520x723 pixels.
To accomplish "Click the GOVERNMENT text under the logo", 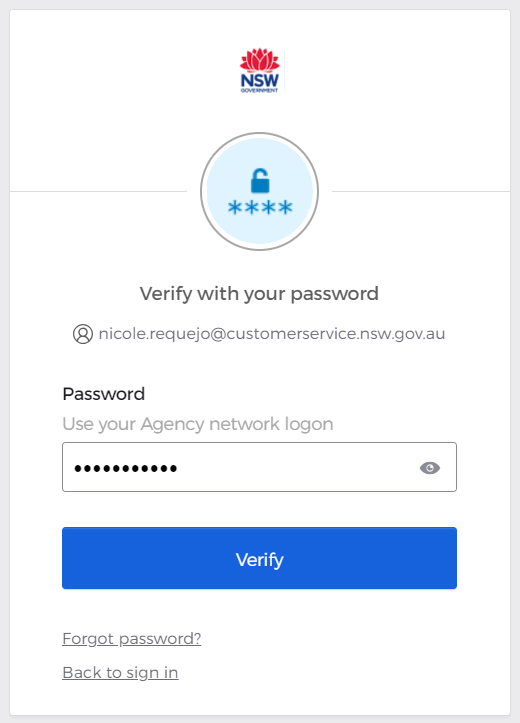I will pos(260,91).
